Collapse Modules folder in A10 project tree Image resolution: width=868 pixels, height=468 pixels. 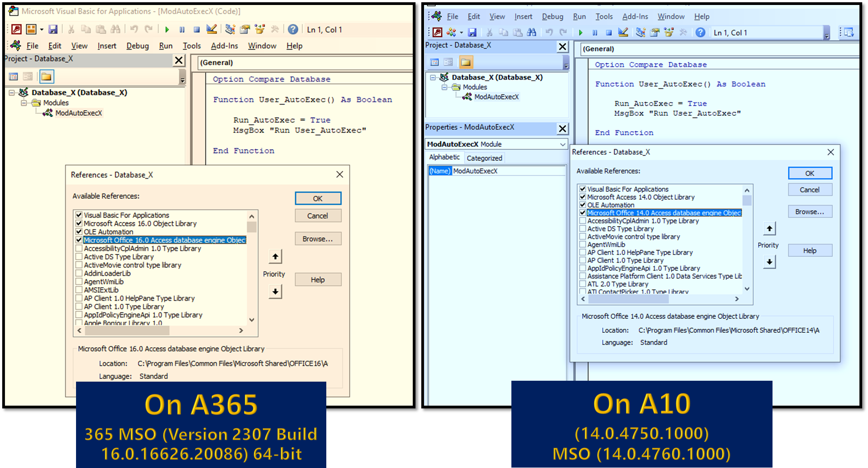pyautogui.click(x=444, y=87)
